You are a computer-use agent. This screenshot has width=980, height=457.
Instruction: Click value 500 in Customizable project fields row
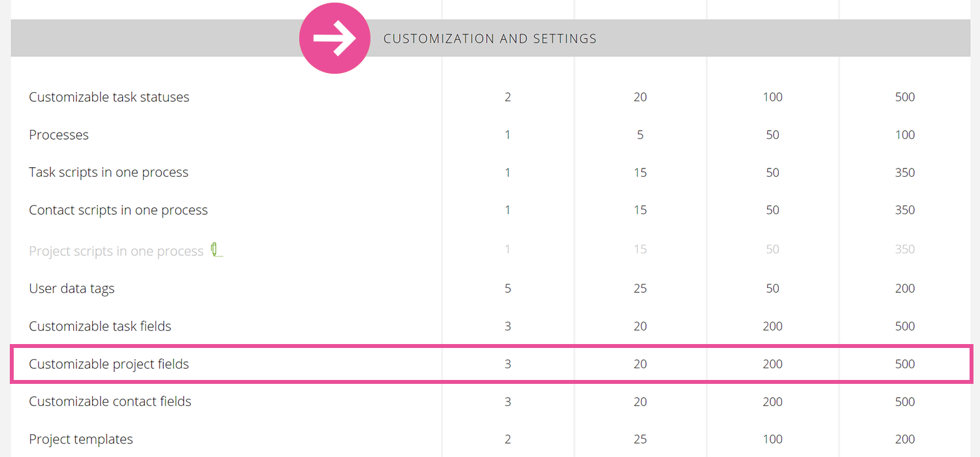(905, 364)
